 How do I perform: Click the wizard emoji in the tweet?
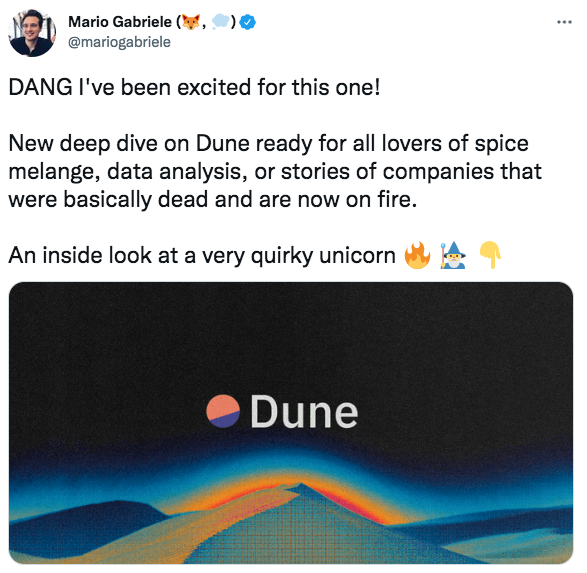pos(453,255)
